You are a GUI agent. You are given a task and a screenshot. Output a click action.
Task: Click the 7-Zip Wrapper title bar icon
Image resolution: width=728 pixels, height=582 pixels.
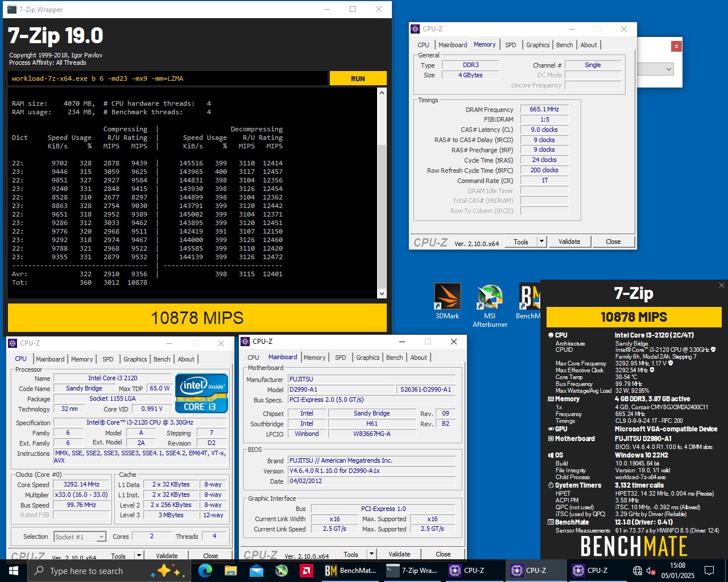(12, 10)
